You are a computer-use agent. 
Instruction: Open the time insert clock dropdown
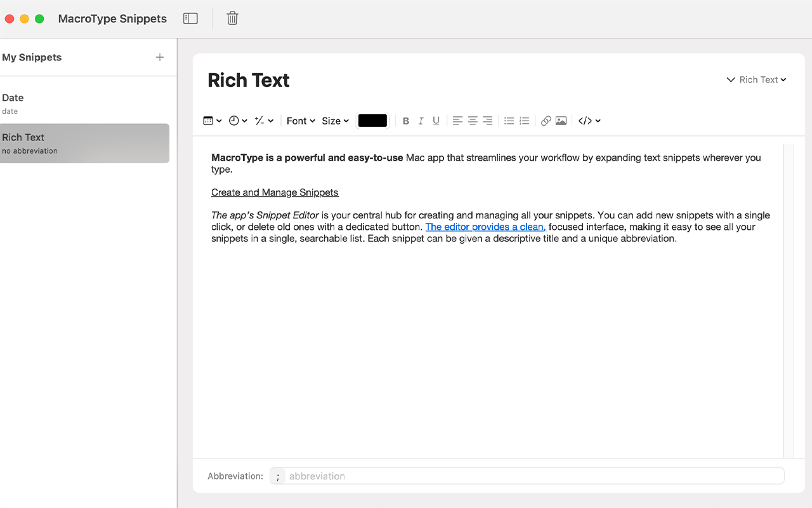[238, 121]
